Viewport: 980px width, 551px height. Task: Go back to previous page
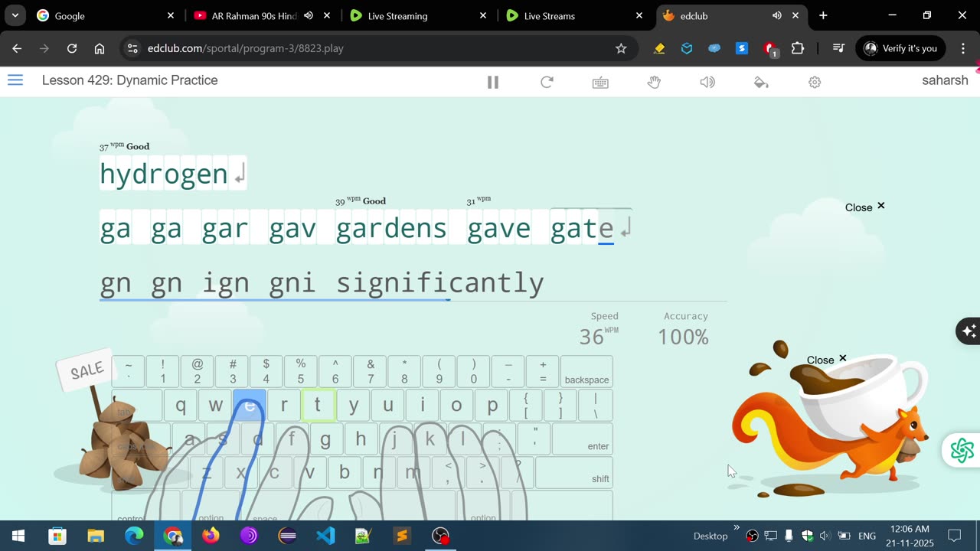17,48
